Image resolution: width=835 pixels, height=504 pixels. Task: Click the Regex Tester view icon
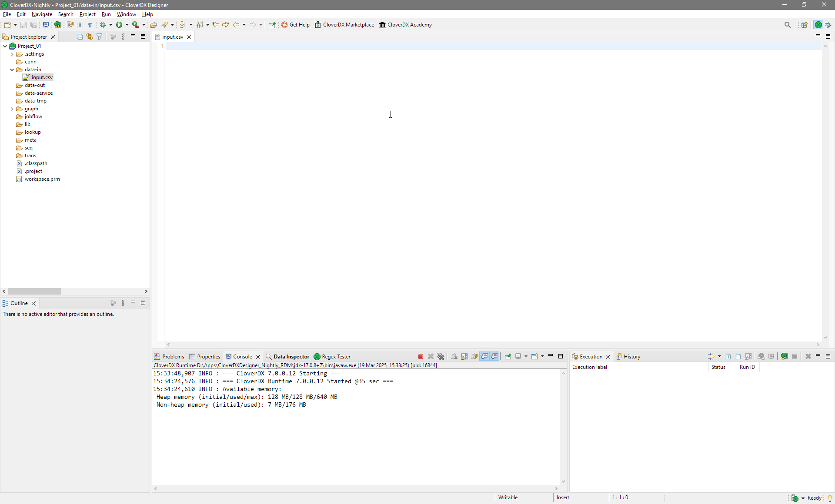point(317,357)
